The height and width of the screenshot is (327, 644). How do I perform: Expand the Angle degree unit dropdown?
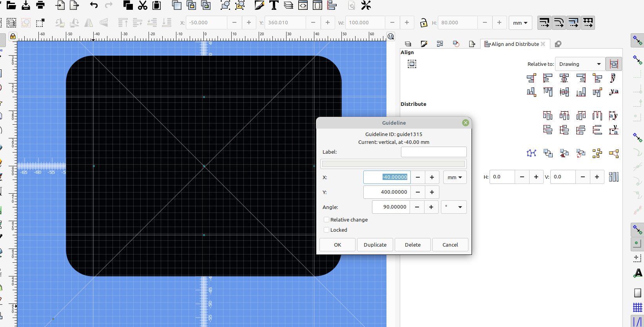click(454, 207)
